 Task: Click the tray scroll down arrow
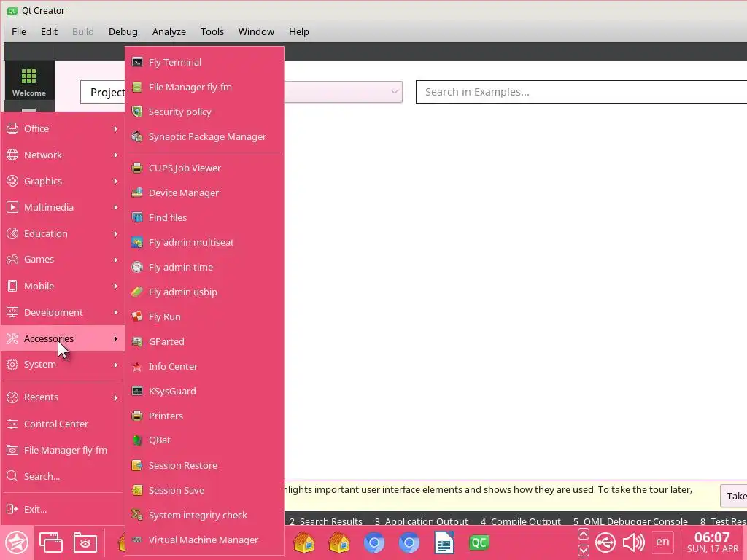(x=584, y=551)
